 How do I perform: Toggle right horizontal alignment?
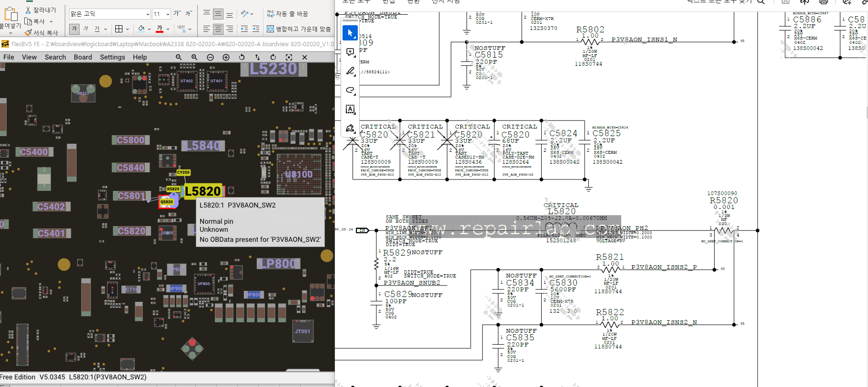tap(230, 29)
